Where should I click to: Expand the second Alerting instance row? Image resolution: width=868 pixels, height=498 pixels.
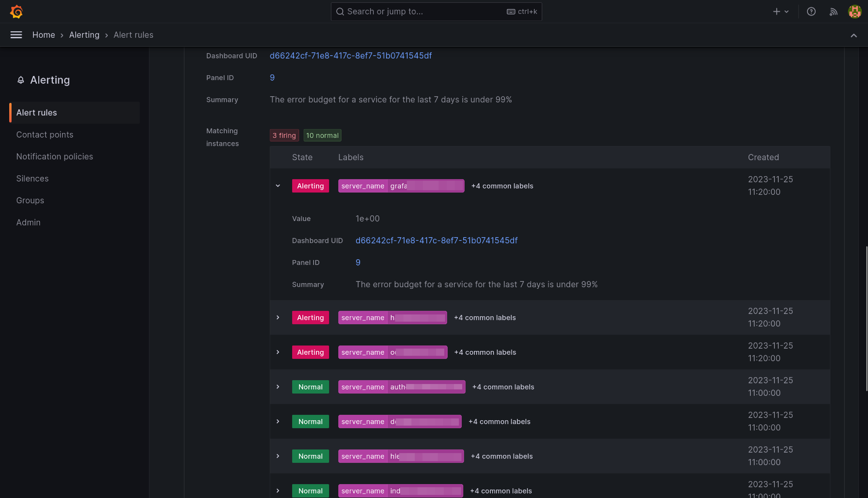pos(278,317)
